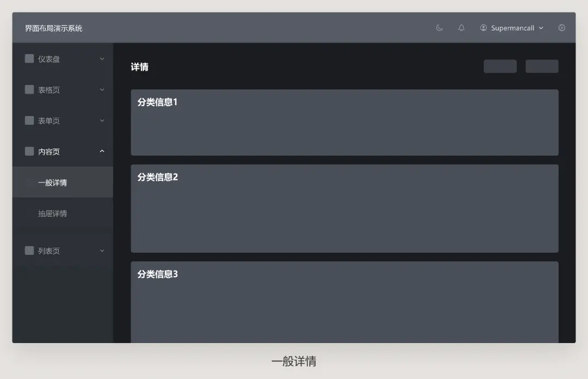Click the 分类信息1 card

tap(345, 123)
